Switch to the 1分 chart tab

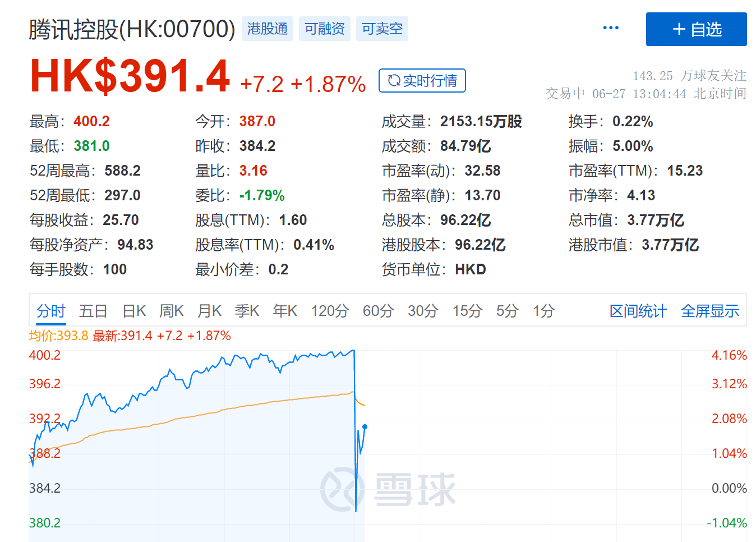(x=544, y=311)
